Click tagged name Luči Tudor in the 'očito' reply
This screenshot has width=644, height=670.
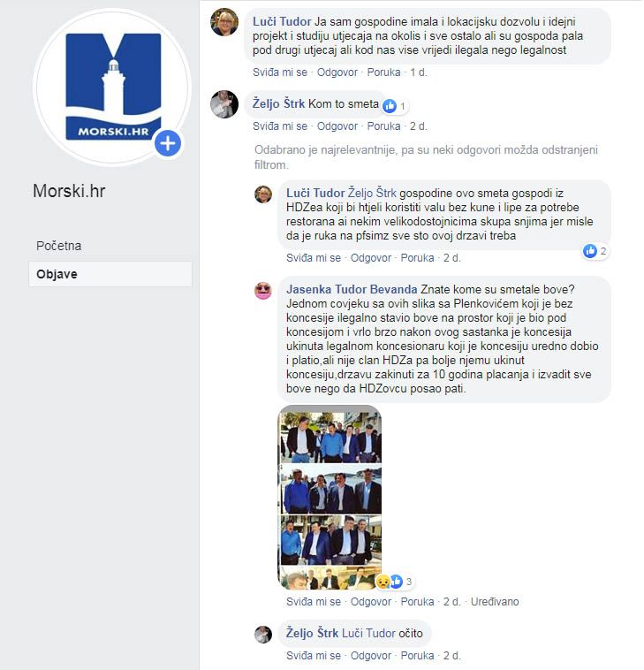click(x=368, y=633)
